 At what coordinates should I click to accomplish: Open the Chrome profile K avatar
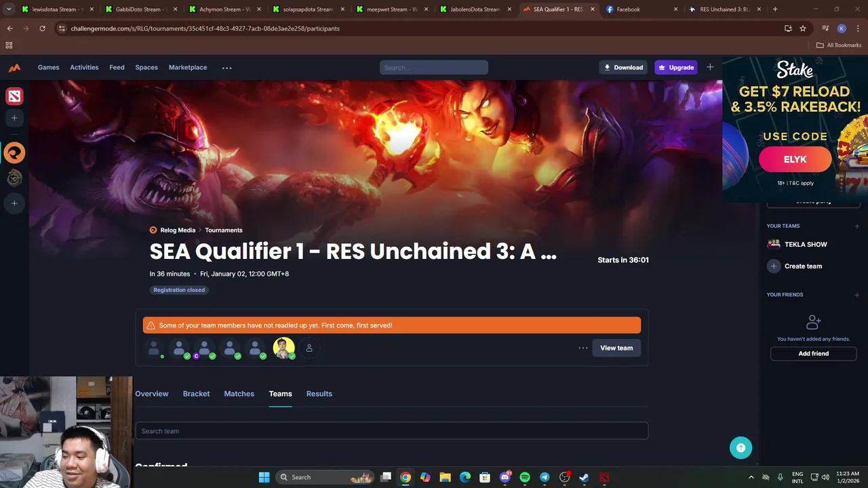pyautogui.click(x=842, y=28)
